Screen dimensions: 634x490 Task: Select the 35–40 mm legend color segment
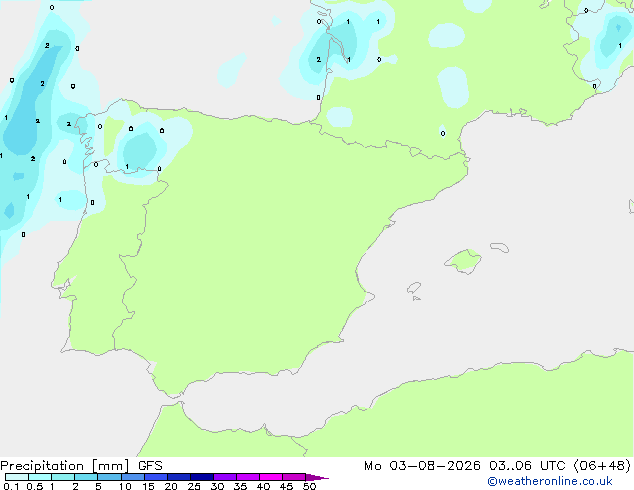point(248,477)
